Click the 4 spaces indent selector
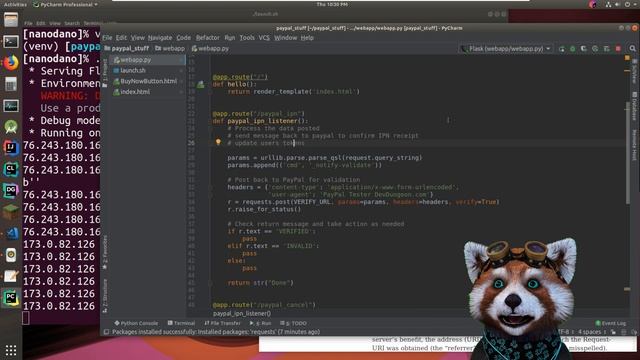Viewport: 640px width, 360px height. coord(592,332)
